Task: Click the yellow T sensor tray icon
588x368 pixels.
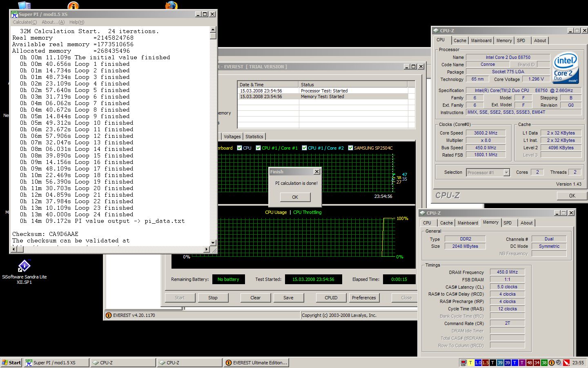Action: (470, 363)
